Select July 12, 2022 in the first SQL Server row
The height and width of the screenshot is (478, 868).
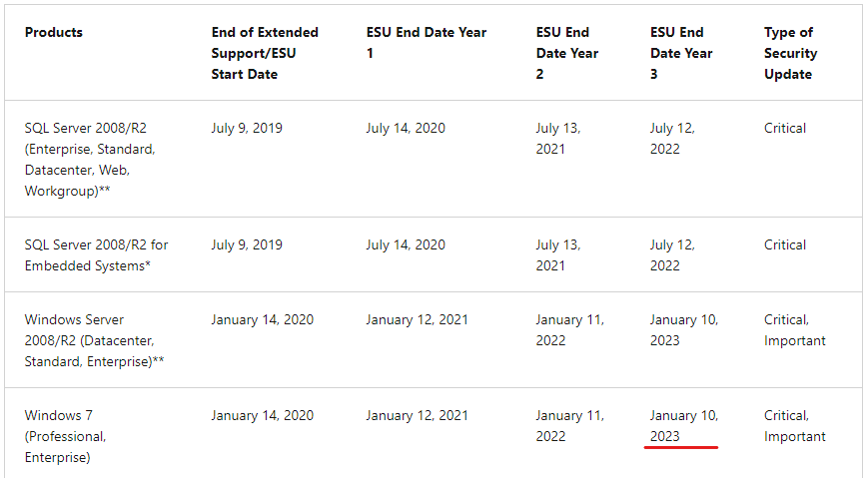[672, 139]
